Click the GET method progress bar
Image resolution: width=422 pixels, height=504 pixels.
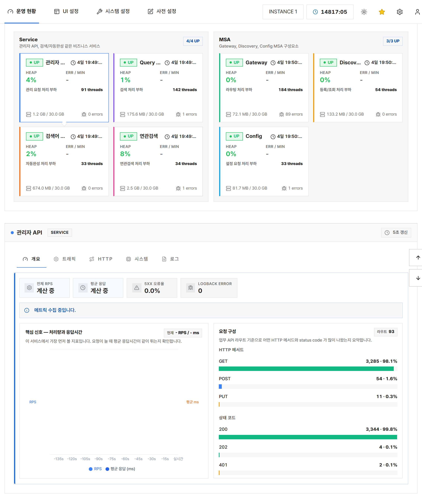tap(308, 369)
